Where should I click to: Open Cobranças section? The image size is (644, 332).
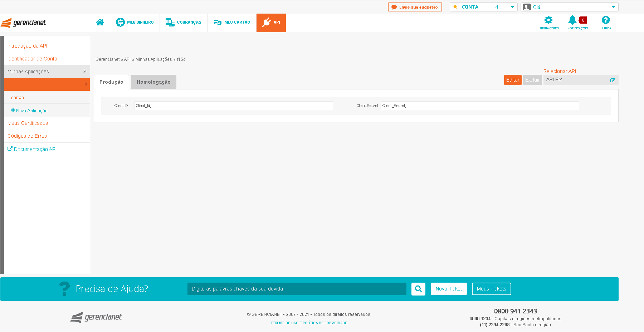click(184, 23)
